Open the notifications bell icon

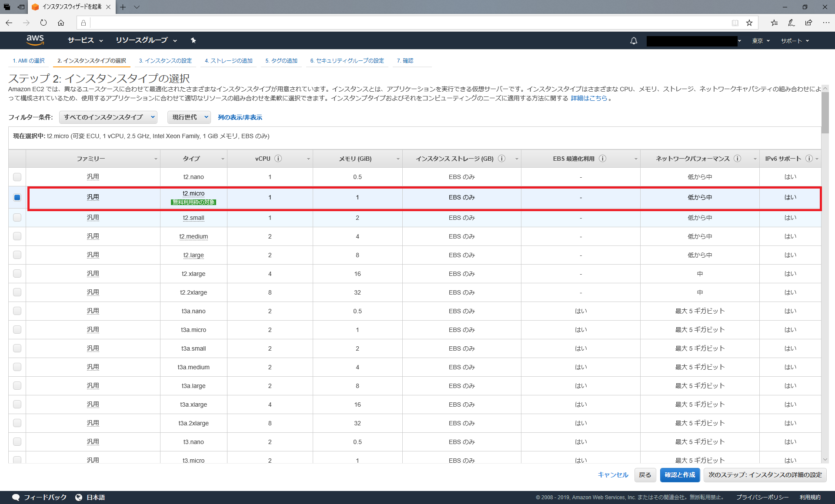(634, 41)
